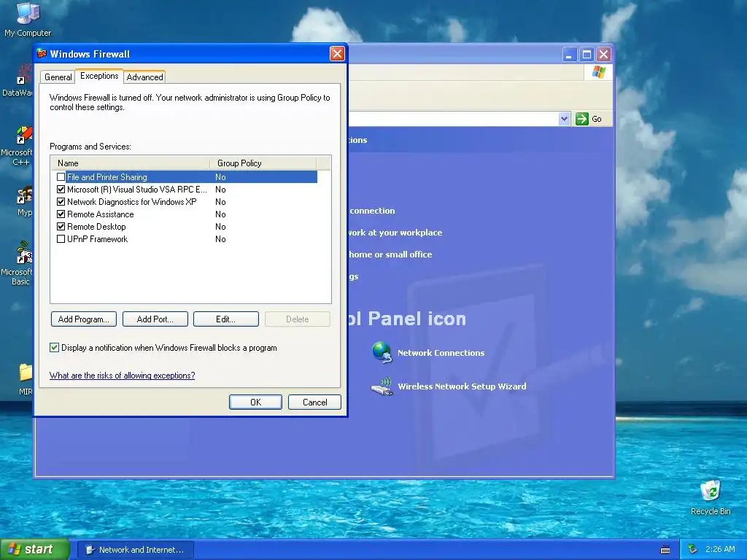This screenshot has width=747, height=560.
Task: Click OK in Windows Firewall dialog
Action: coord(255,402)
